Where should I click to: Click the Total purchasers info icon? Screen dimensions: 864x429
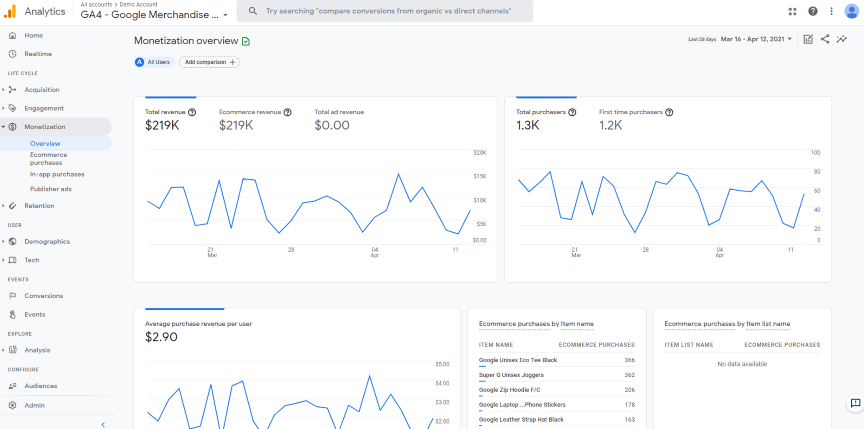coord(572,112)
